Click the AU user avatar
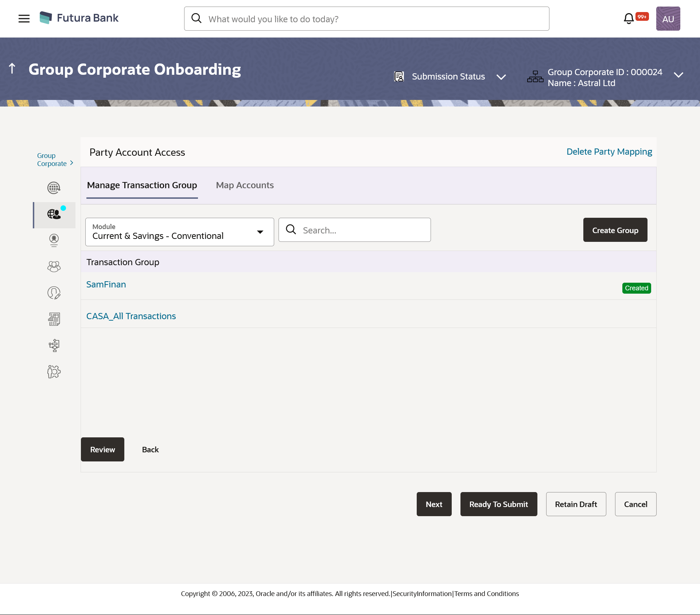This screenshot has height=615, width=700. point(668,19)
